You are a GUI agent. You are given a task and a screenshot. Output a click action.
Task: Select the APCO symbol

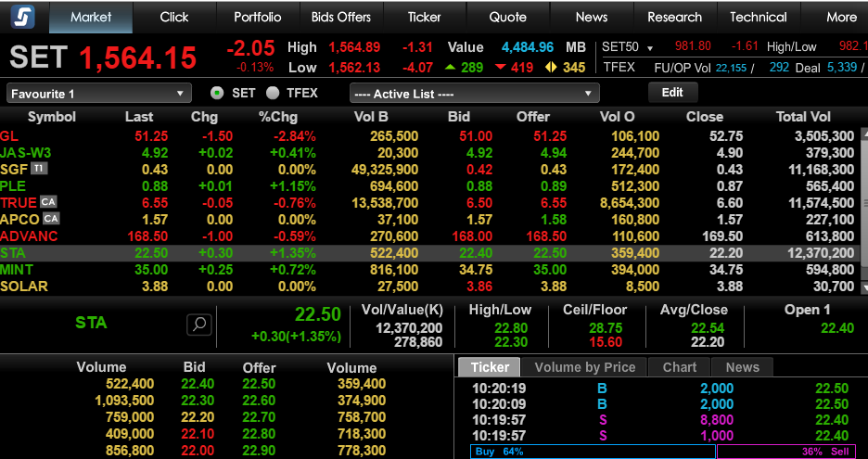(19, 219)
